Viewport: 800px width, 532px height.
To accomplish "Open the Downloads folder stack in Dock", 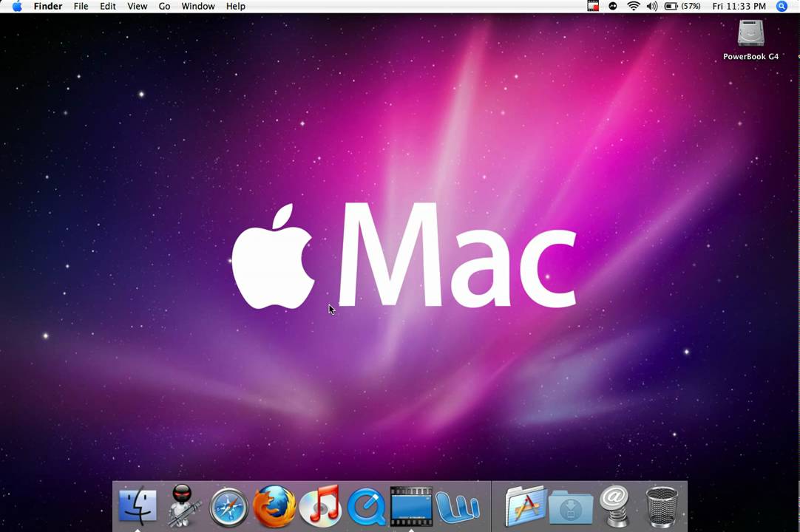I will [571, 508].
